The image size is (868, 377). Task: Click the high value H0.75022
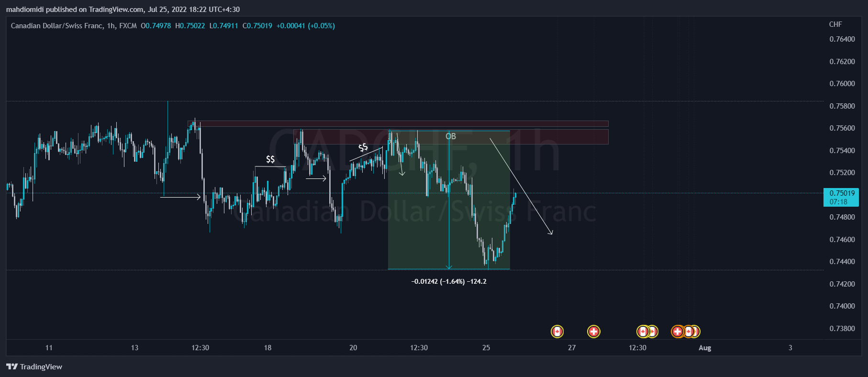[190, 26]
